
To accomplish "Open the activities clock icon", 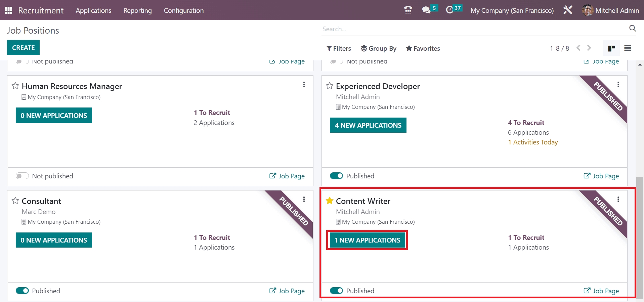I will [x=449, y=10].
